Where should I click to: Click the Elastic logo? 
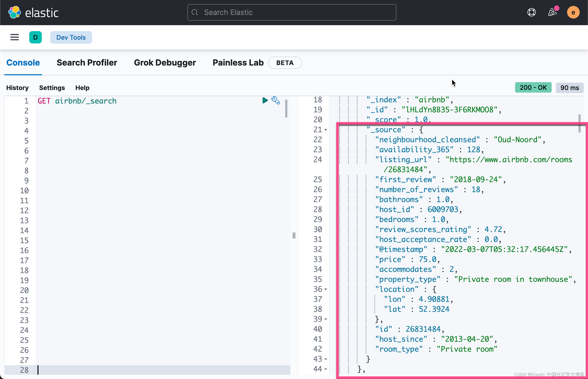tap(33, 12)
